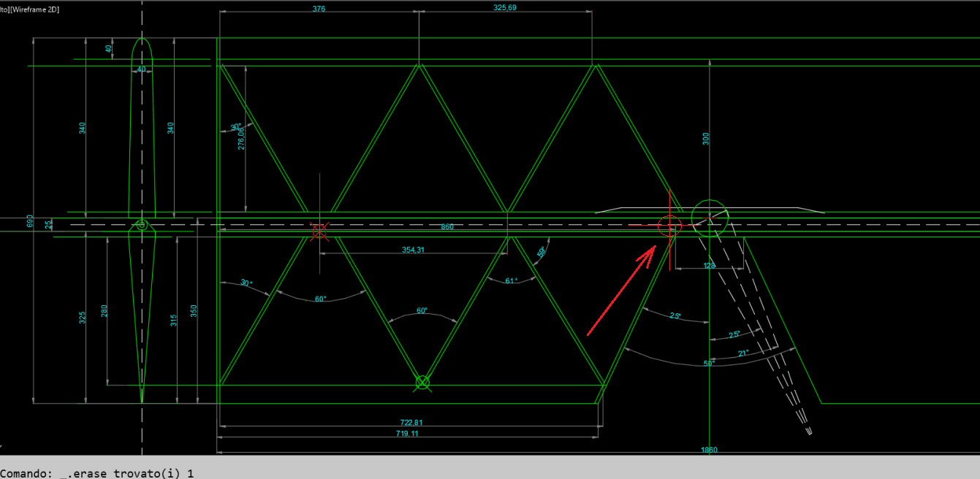
Task: Click the 1860 dimension at the bottom
Action: click(x=709, y=450)
